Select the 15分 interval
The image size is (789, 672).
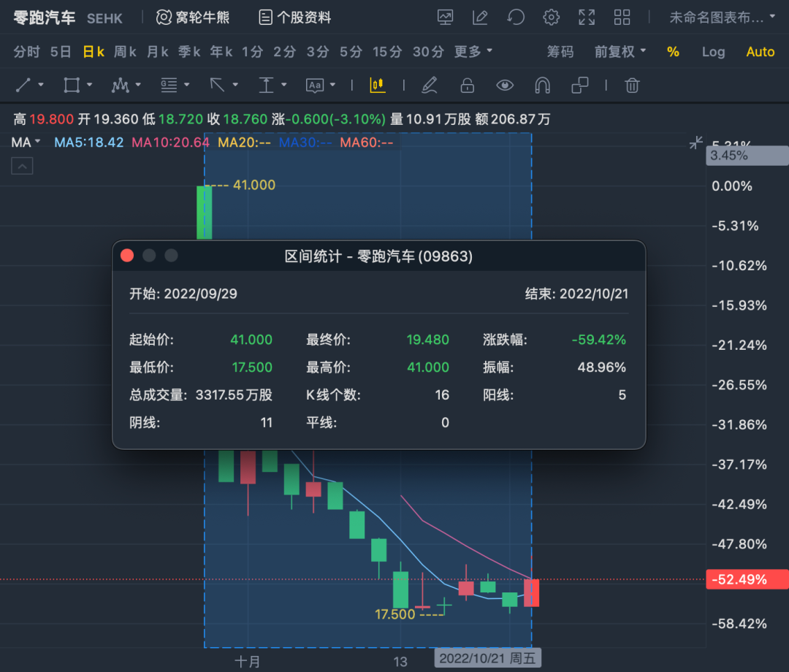click(387, 51)
